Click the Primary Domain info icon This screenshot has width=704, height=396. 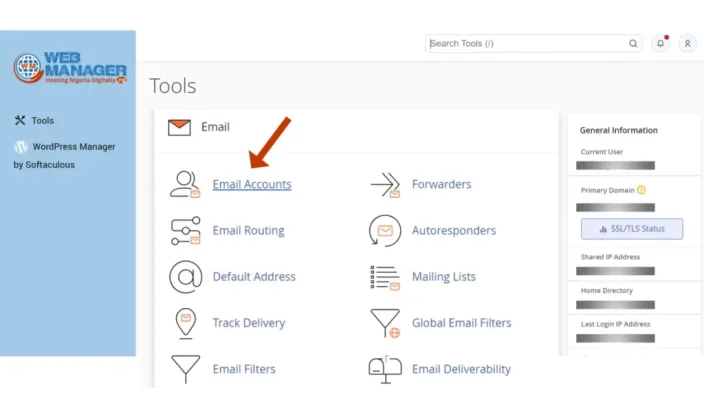641,190
